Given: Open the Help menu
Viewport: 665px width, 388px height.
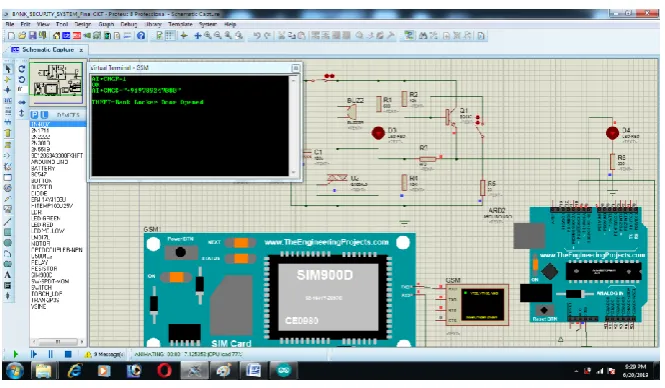Looking at the screenshot, I should pos(230,25).
